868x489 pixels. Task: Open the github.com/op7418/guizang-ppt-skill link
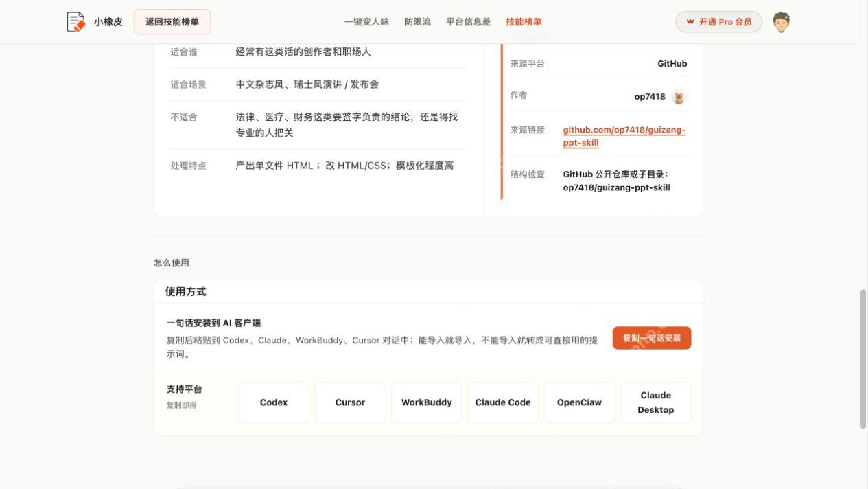tap(624, 136)
